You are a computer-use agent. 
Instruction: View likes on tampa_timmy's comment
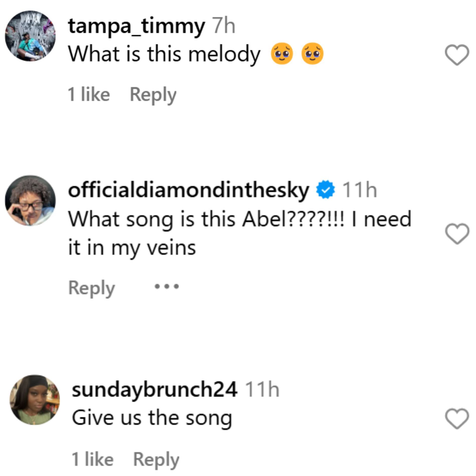(x=89, y=95)
